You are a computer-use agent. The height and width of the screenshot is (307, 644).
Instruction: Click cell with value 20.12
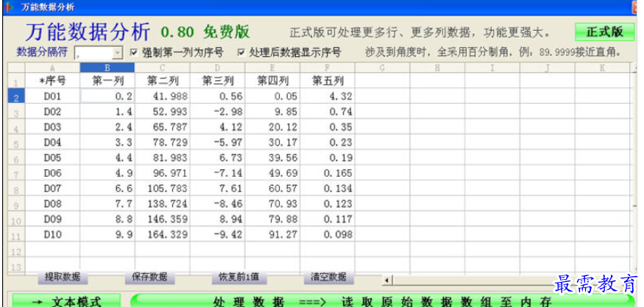click(x=272, y=127)
